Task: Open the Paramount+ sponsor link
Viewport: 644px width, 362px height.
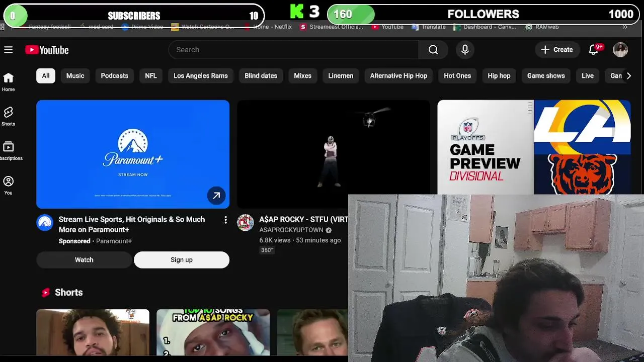Action: (x=114, y=241)
